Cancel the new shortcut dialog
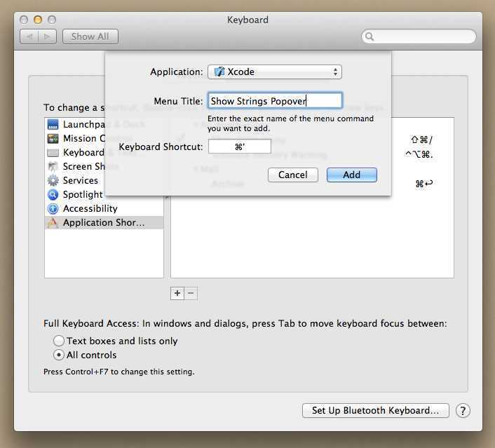Viewport: 495px width, 448px height. click(x=292, y=175)
